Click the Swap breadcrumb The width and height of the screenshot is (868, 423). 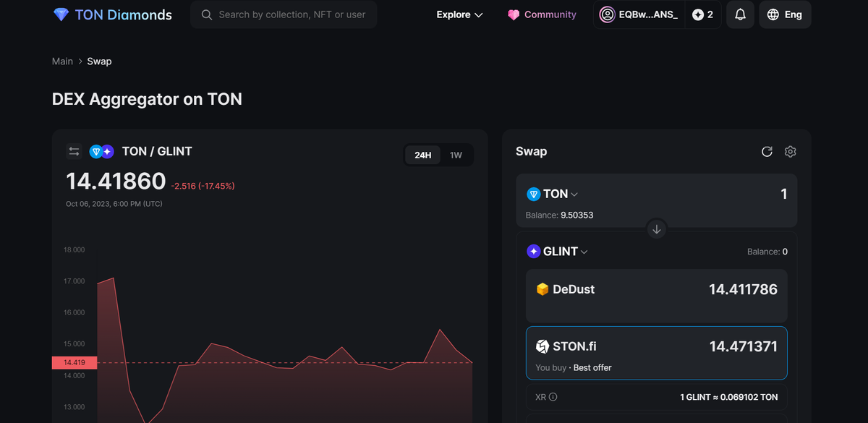tap(99, 61)
